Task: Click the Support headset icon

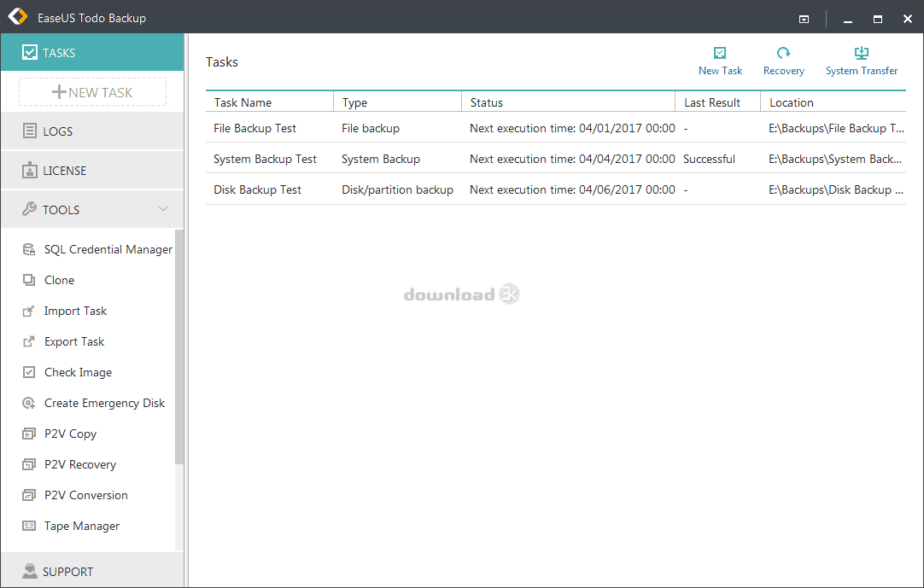Action: (x=30, y=571)
